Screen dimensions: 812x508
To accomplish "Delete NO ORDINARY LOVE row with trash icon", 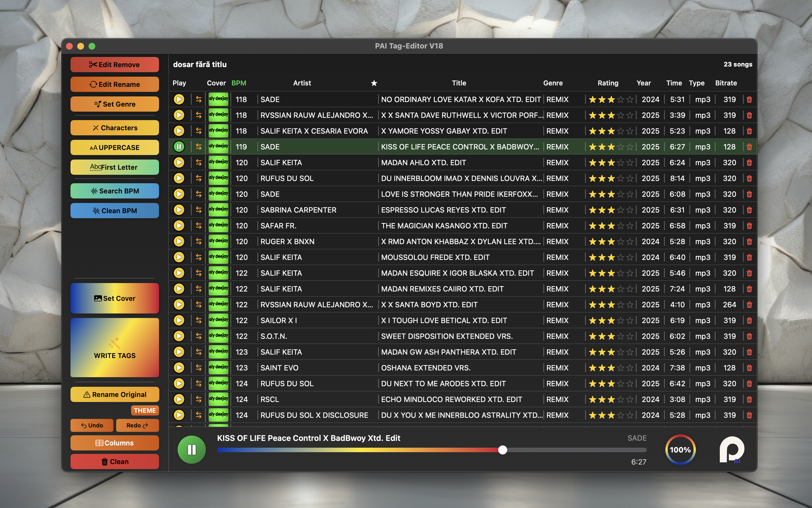I will (749, 99).
